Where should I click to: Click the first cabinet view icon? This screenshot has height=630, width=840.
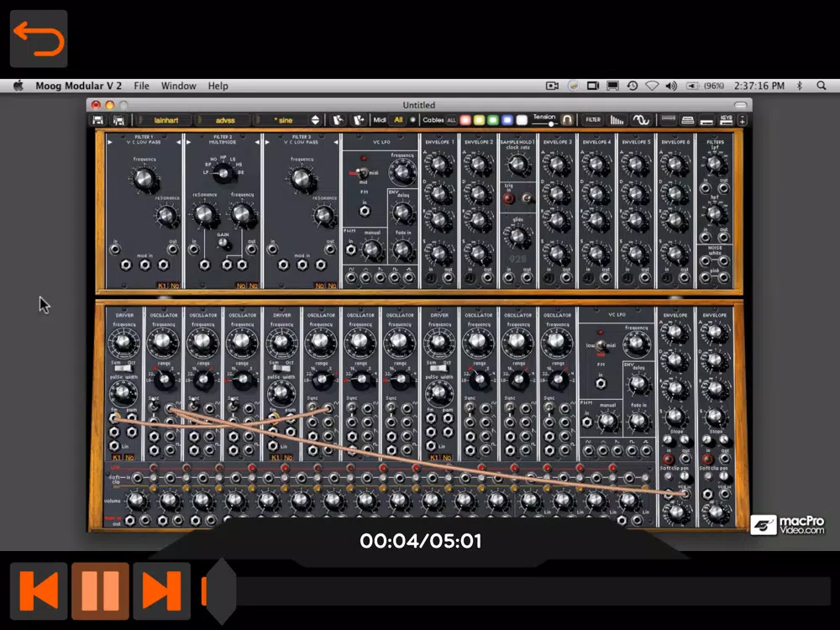[x=668, y=120]
